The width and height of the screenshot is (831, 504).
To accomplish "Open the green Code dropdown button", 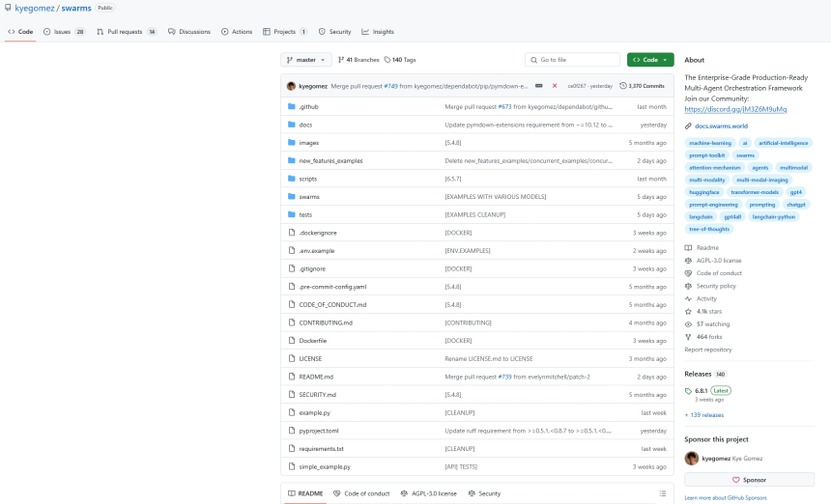I will pos(650,60).
